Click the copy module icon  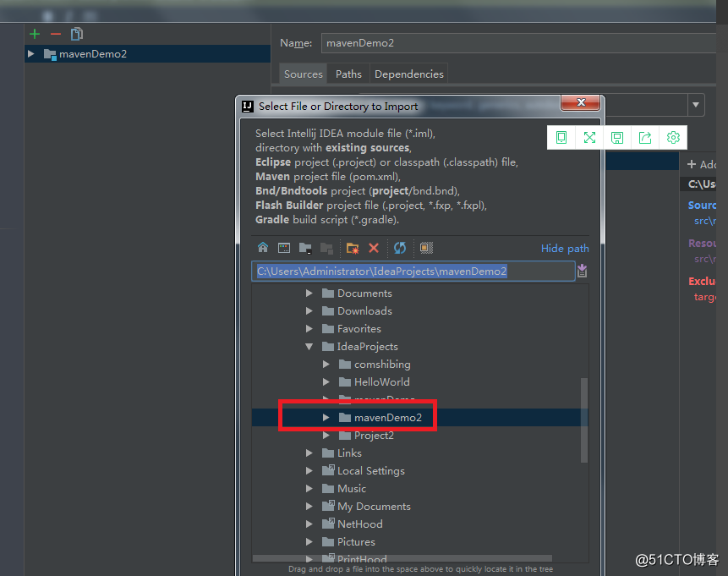tap(77, 34)
